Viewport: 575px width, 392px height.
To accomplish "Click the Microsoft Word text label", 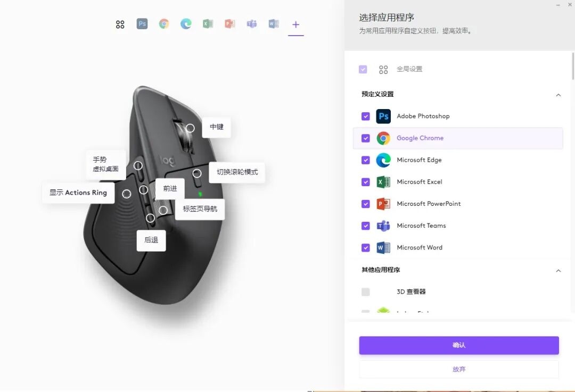I will click(x=420, y=248).
